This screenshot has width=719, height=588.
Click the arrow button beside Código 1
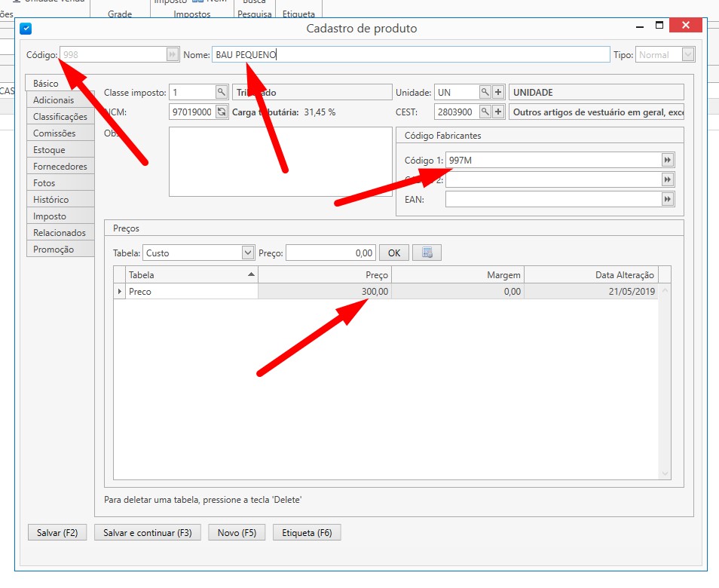[x=668, y=160]
